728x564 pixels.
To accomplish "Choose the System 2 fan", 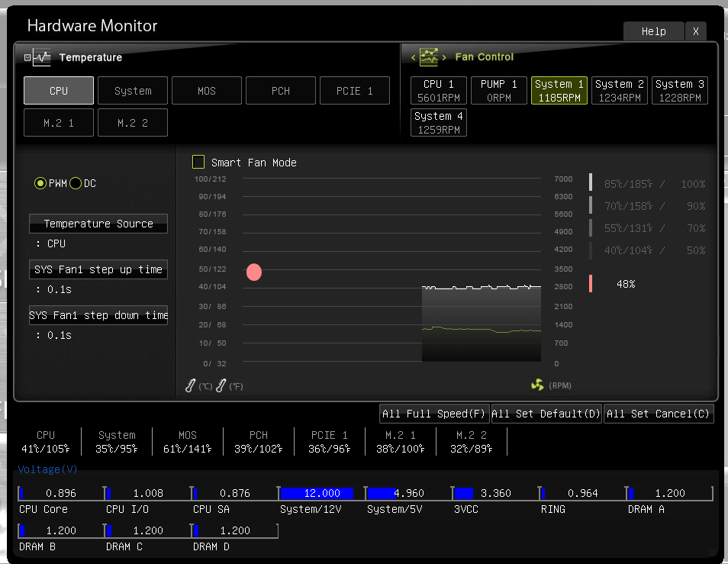I will click(x=620, y=91).
